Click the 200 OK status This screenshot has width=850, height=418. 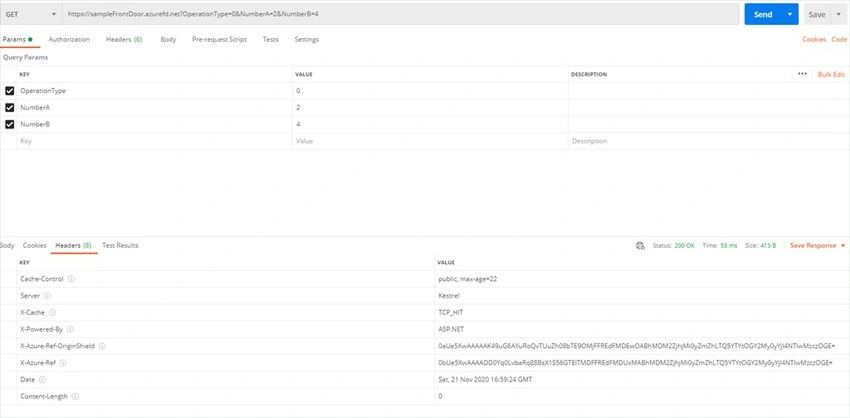coord(684,246)
